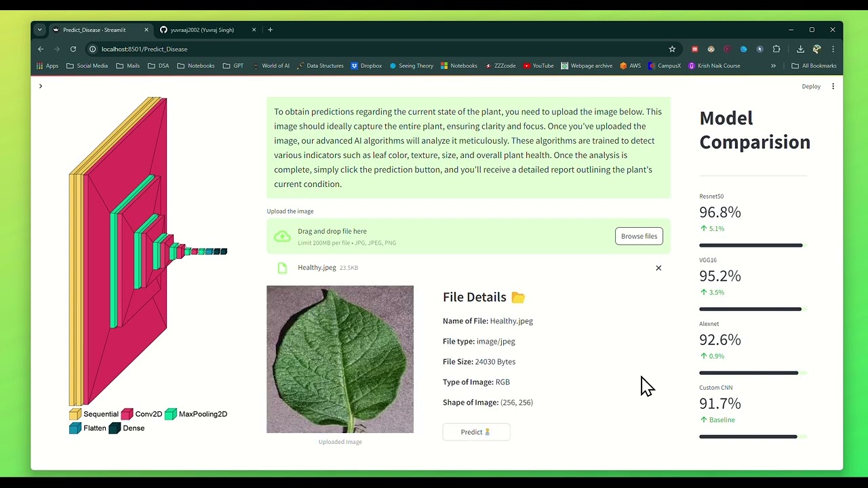This screenshot has width=868, height=488.
Task: Click the Resnet50 96.8% metric value
Action: tap(720, 212)
